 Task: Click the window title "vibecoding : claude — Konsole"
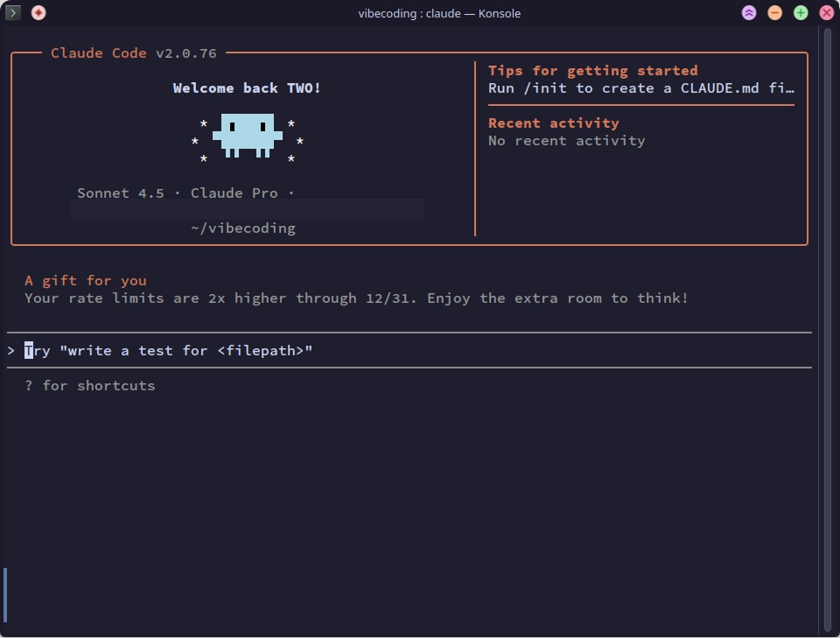[439, 13]
